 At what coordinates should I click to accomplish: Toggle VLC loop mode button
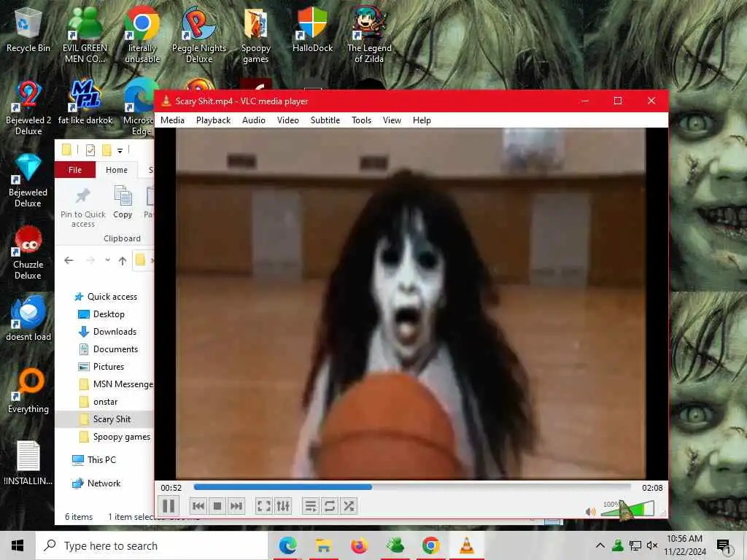(330, 506)
